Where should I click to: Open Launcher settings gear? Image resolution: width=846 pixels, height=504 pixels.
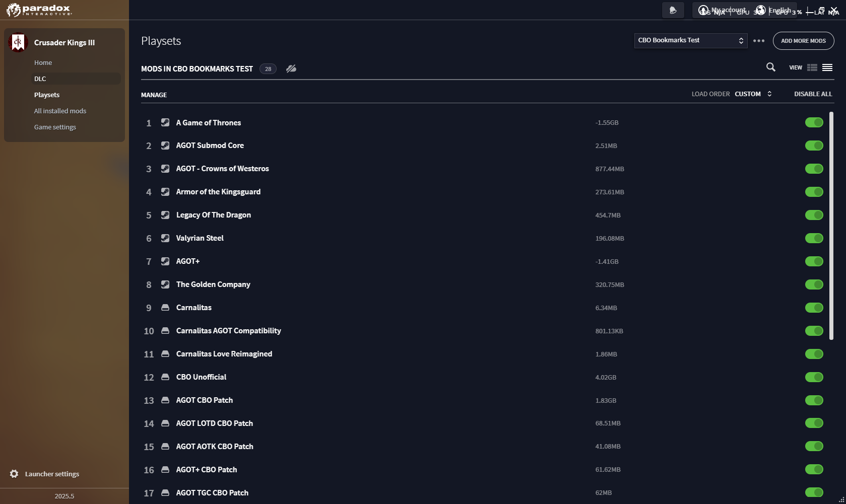click(14, 474)
